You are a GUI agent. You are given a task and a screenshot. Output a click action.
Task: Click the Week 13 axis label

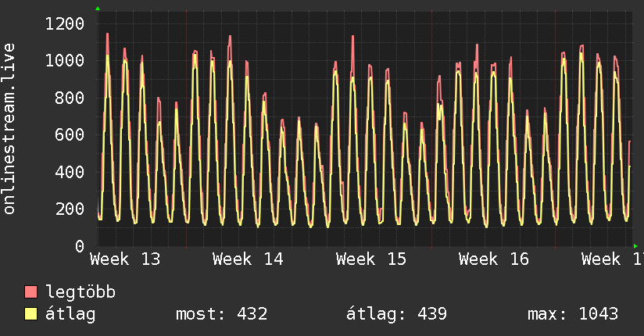[x=125, y=259]
